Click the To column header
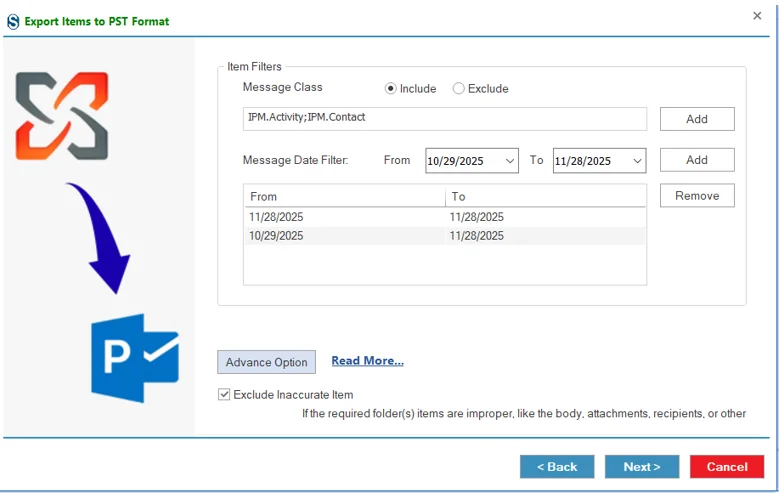The width and height of the screenshot is (779, 493). [x=545, y=197]
